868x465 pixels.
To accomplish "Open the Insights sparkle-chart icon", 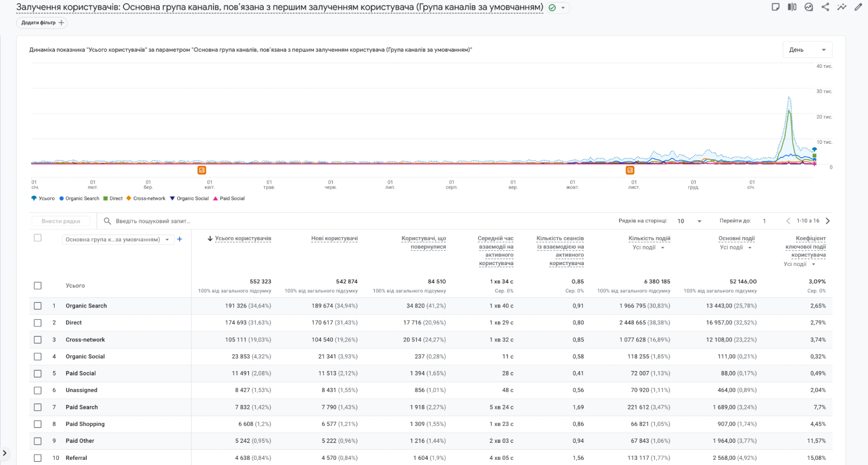I will 842,7.
